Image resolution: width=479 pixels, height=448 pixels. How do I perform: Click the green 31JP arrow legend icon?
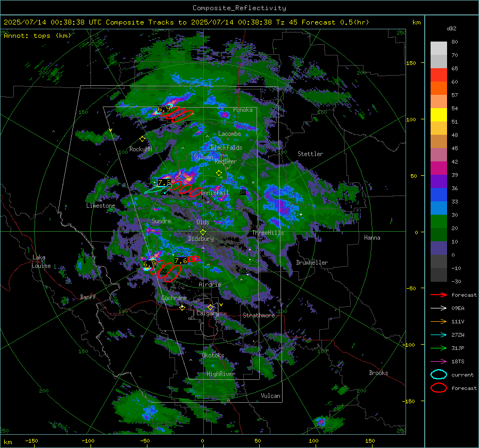[x=439, y=348]
